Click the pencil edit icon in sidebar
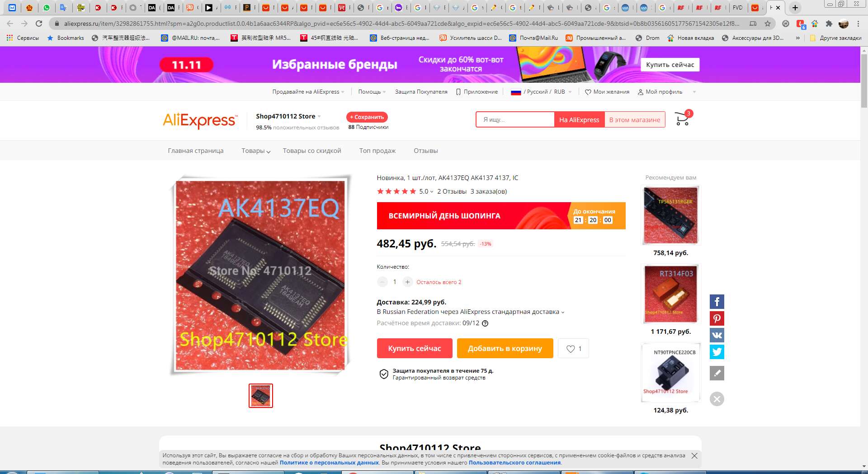This screenshot has height=474, width=868. [x=717, y=373]
